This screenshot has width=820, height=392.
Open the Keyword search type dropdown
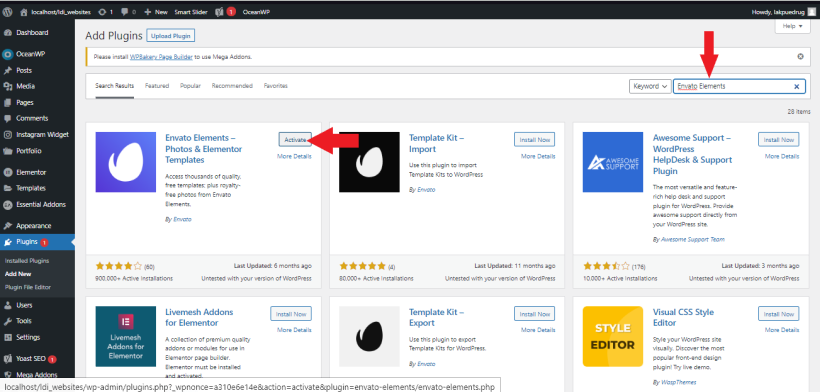(650, 86)
